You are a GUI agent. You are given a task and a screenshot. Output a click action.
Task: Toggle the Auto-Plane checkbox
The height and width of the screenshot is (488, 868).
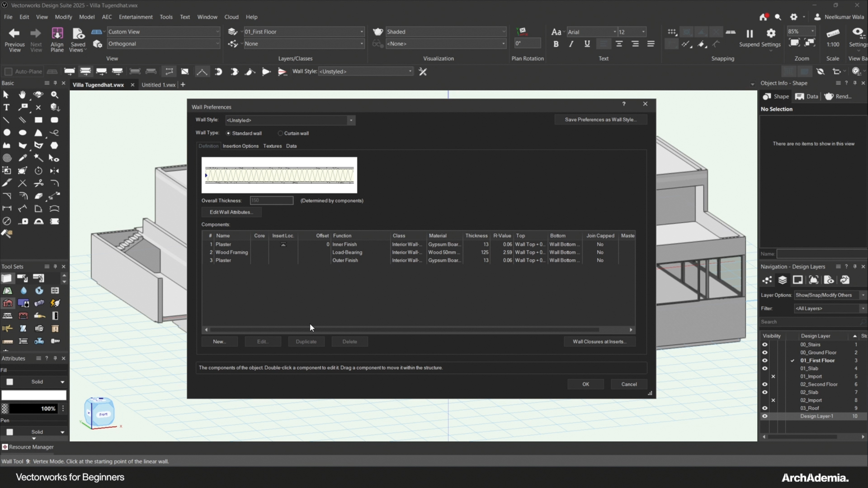[x=8, y=72]
